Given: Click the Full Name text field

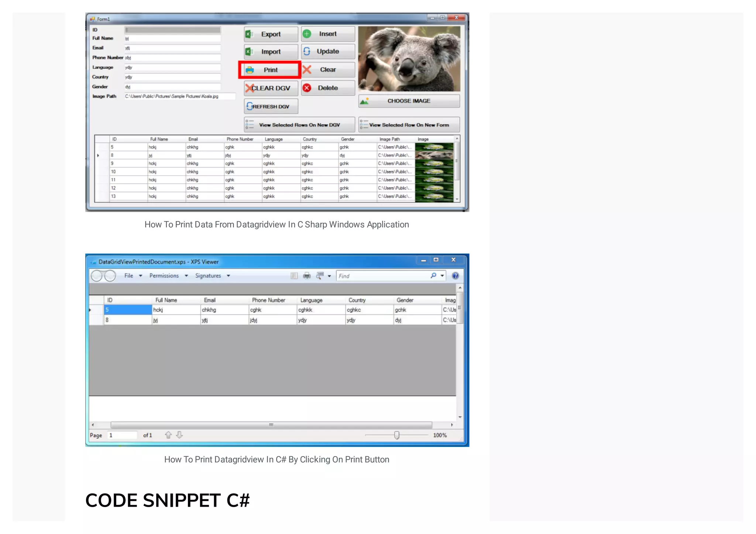Looking at the screenshot, I should click(x=173, y=38).
